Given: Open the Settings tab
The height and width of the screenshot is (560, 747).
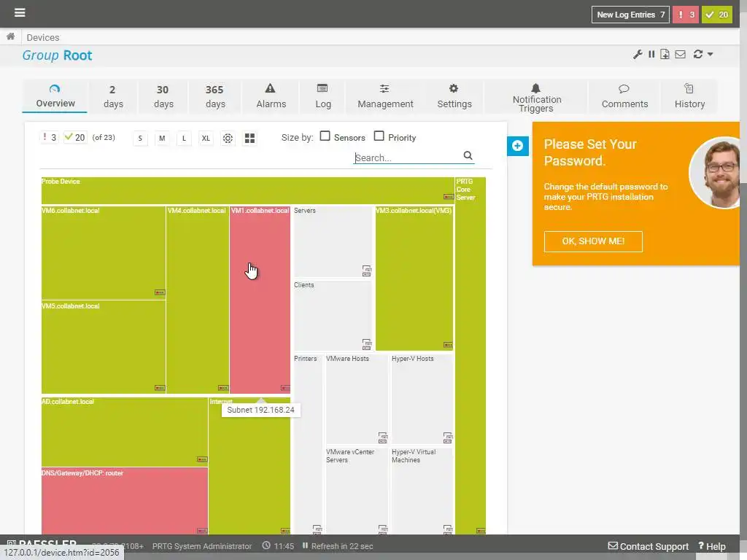Looking at the screenshot, I should coord(454,97).
